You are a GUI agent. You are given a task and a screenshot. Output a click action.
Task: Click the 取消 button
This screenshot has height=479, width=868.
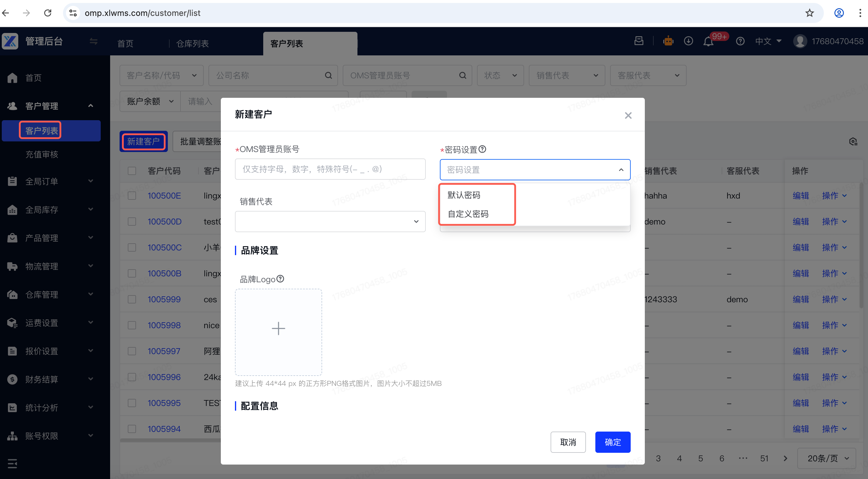568,442
